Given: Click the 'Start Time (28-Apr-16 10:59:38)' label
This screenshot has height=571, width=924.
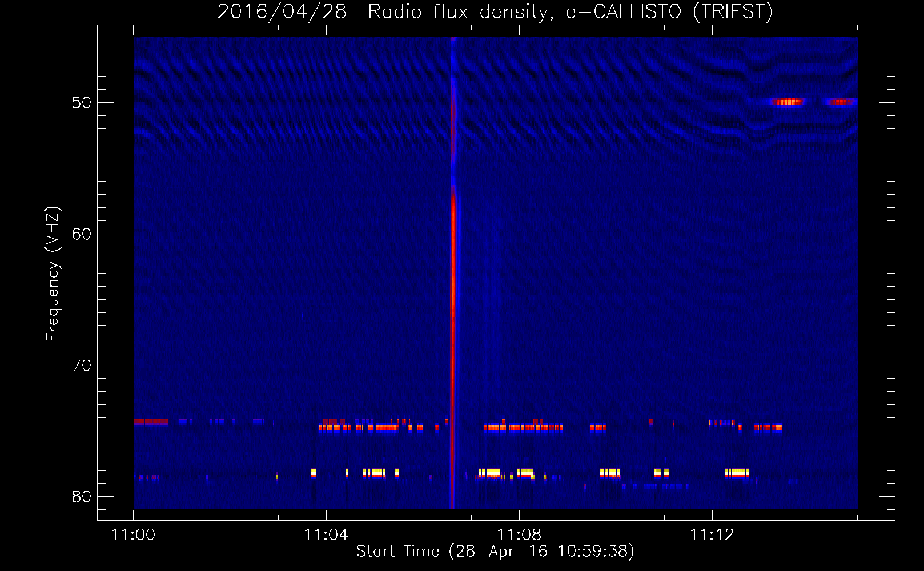Looking at the screenshot, I should point(495,551).
